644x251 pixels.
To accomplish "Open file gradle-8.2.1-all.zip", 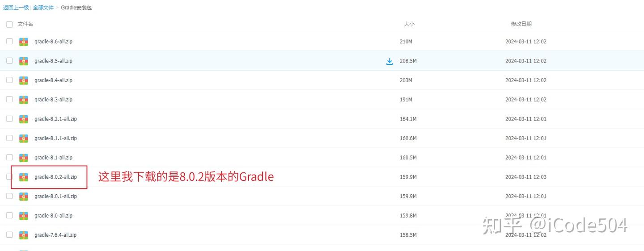I will point(55,119).
